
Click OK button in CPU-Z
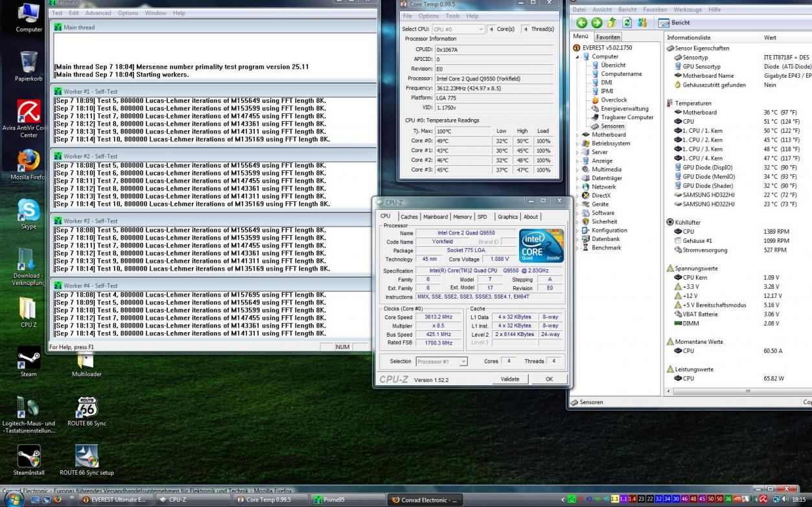pos(549,379)
